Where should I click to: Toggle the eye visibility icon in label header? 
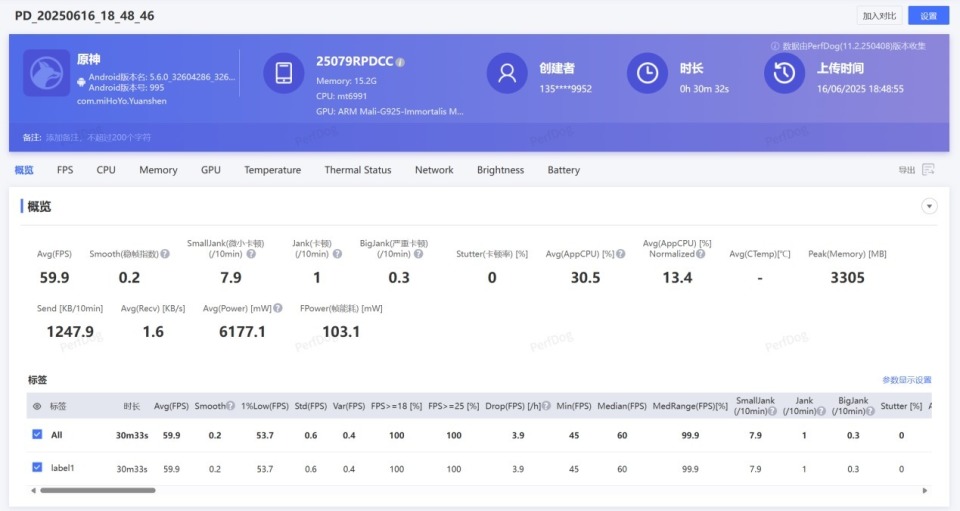37,406
